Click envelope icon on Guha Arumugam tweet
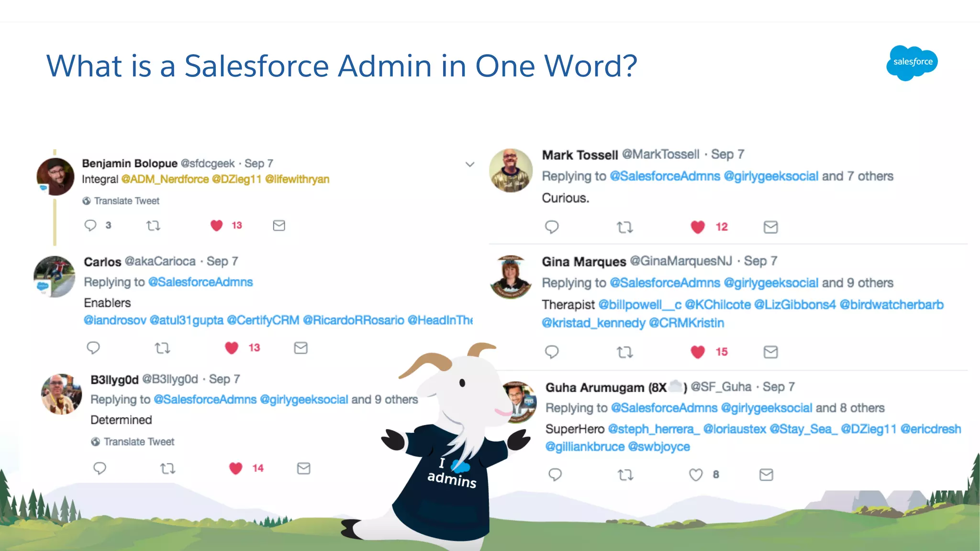980x551 pixels. pos(766,474)
